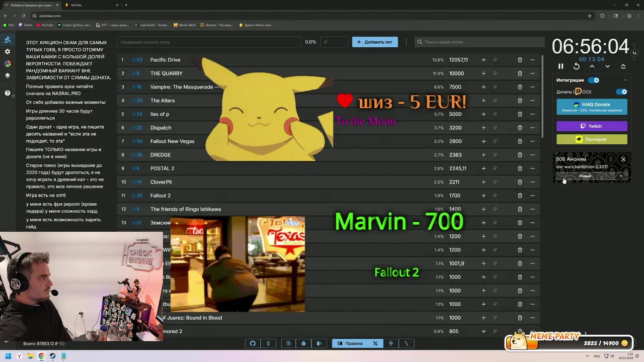
Task: Open Windows Start menu on taskbar
Action: click(x=8, y=356)
